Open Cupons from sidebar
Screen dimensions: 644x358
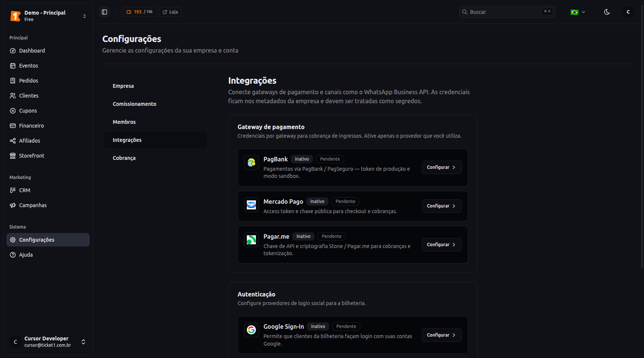pyautogui.click(x=48, y=111)
